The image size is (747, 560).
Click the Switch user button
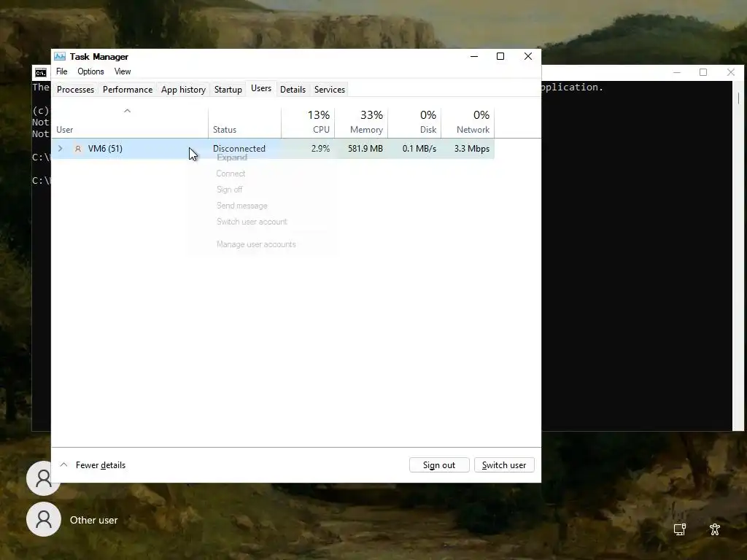pyautogui.click(x=504, y=464)
